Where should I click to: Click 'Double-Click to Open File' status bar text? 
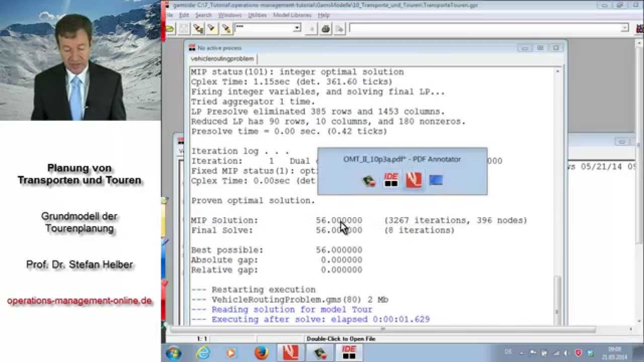pos(341,339)
